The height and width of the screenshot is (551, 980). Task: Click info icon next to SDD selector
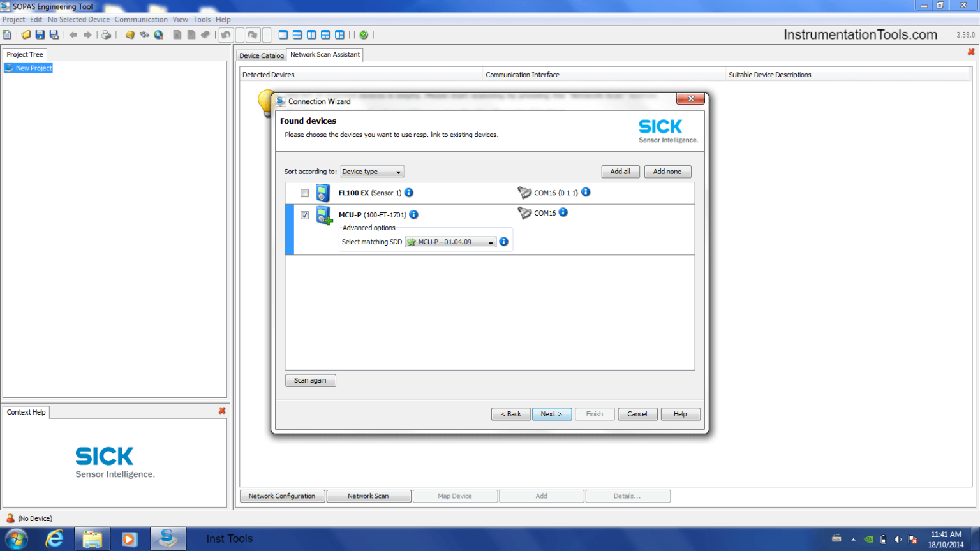click(x=504, y=242)
